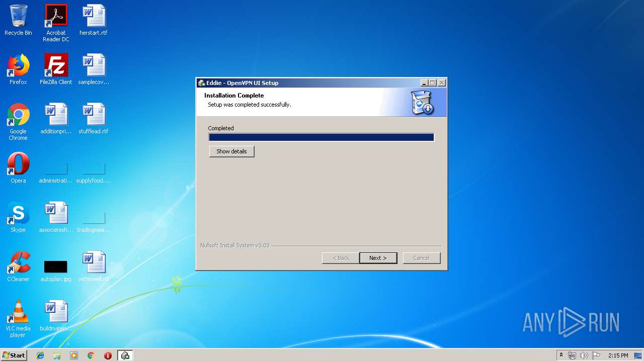The image size is (644, 362).
Task: Open Chrome from the taskbar
Action: click(x=91, y=355)
